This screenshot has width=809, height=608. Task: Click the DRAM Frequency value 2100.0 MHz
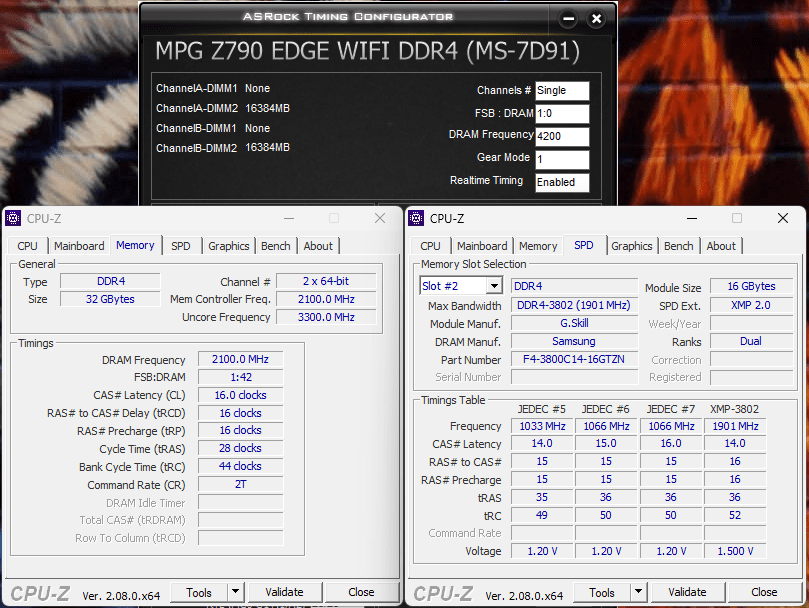click(240, 359)
